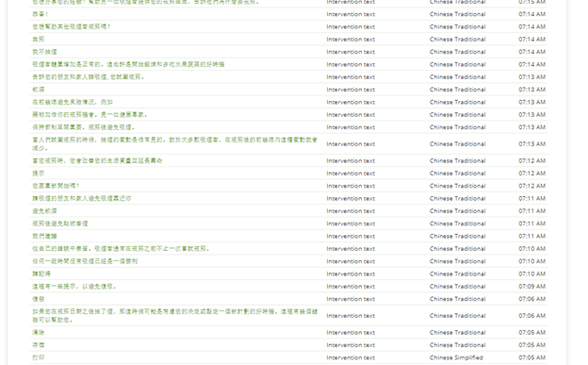Open link ending '見一位健康專家。'
This screenshot has height=365, width=588.
click(90, 114)
